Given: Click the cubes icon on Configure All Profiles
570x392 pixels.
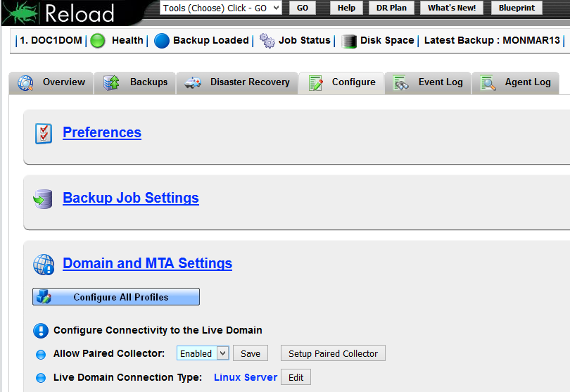Looking at the screenshot, I should point(44,297).
